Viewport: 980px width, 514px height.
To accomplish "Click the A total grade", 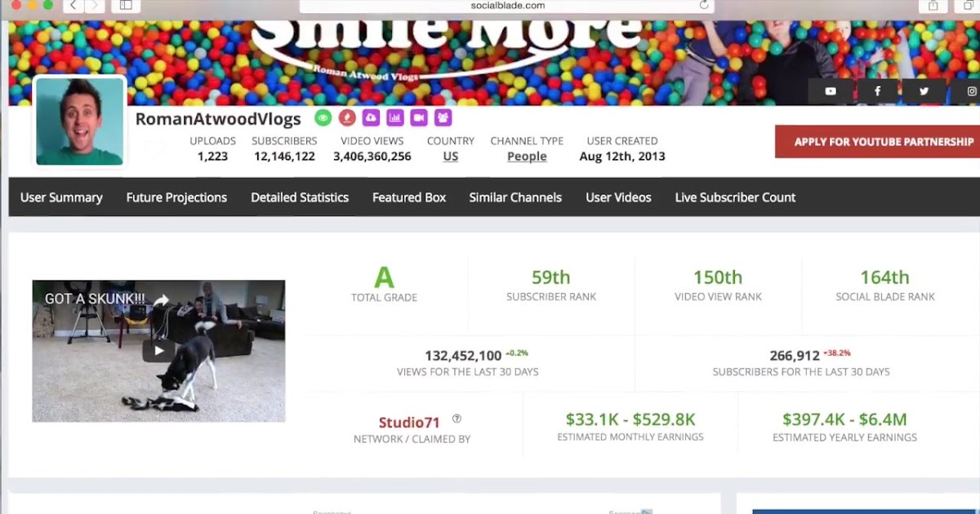I will [384, 278].
